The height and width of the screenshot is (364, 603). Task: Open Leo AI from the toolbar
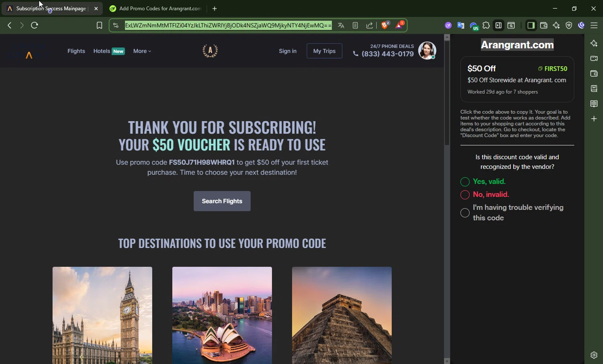tap(556, 25)
